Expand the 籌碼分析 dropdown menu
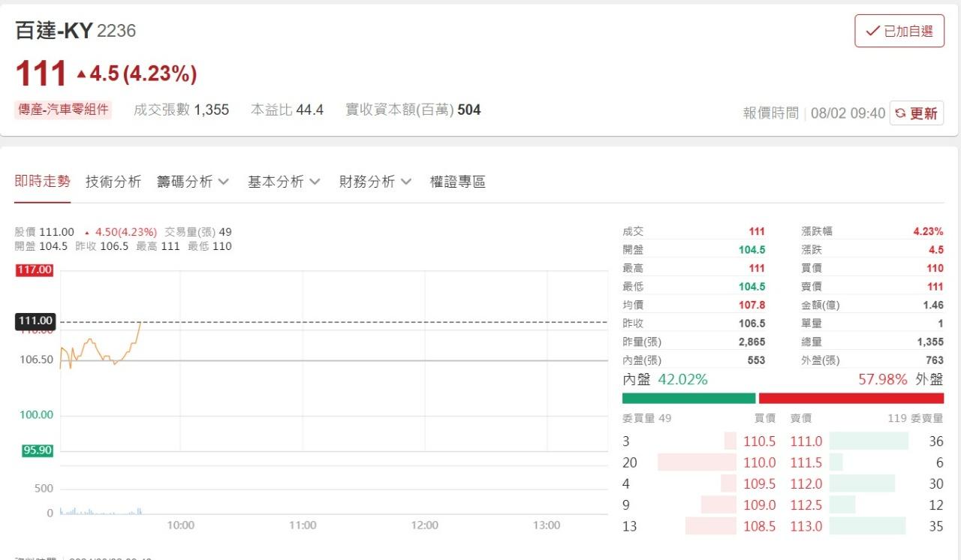Screen dimensions: 961x560 tap(193, 182)
